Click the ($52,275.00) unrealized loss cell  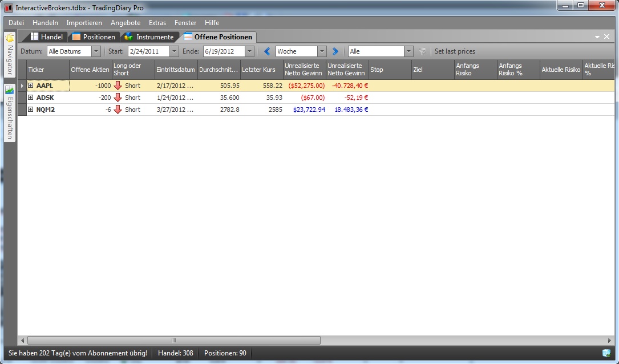click(305, 86)
